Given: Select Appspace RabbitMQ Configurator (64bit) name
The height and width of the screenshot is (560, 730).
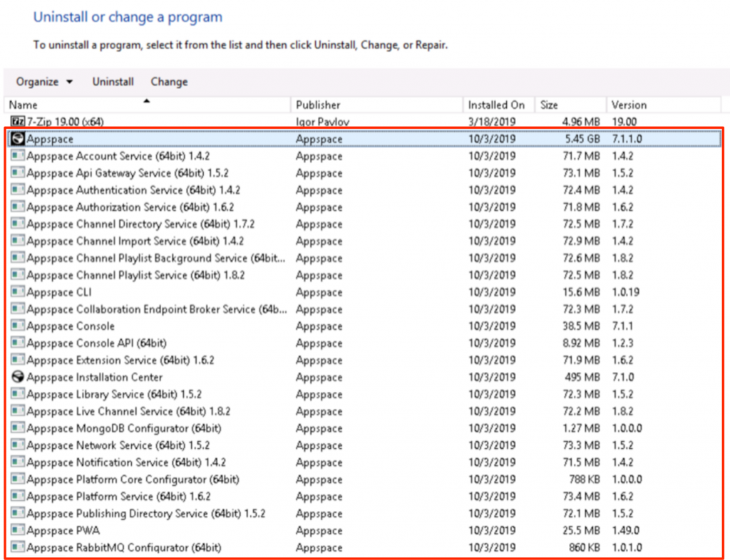Looking at the screenshot, I should pos(124,547).
